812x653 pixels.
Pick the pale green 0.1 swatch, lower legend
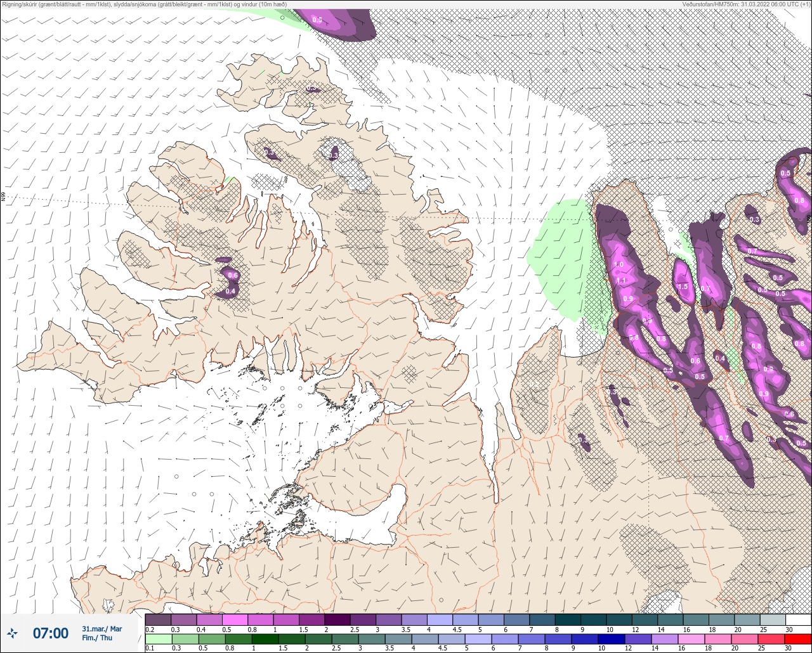[158, 639]
